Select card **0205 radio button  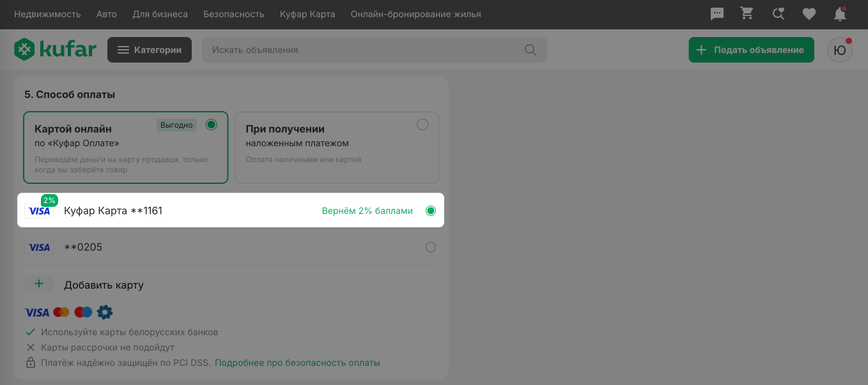[x=431, y=247]
